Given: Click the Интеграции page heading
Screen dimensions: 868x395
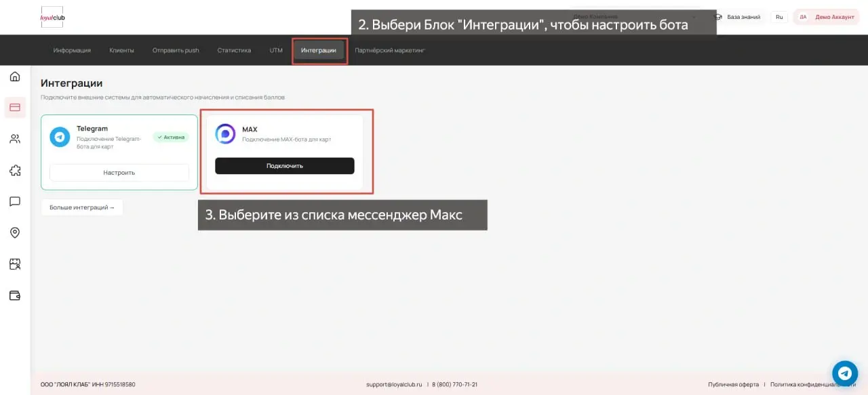Looking at the screenshot, I should [x=71, y=83].
